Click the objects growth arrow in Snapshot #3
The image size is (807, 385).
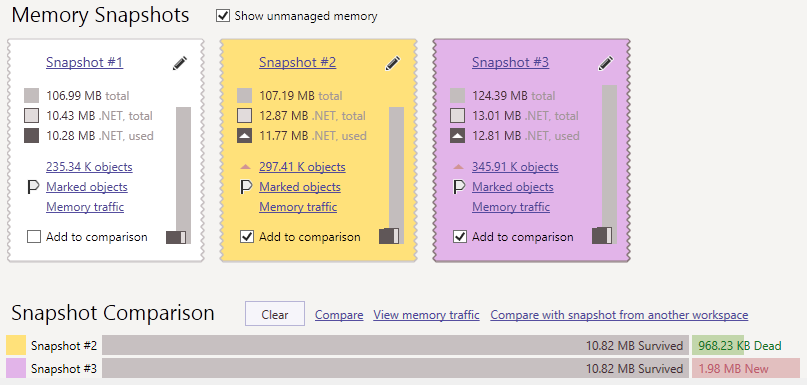[459, 167]
